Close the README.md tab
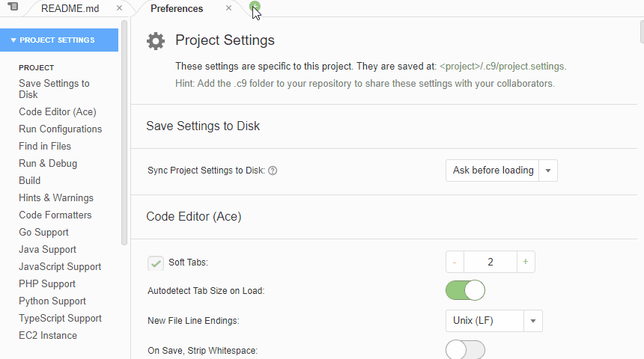This screenshot has width=644, height=359. (x=120, y=7)
